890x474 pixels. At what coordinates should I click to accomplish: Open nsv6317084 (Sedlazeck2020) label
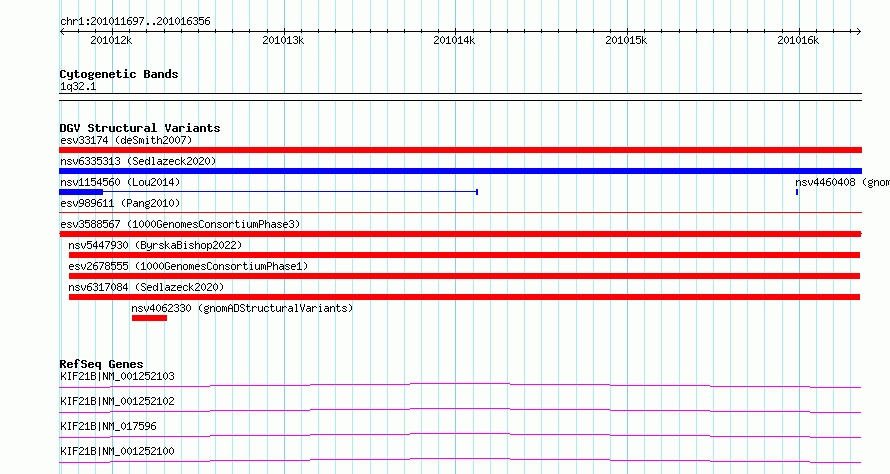click(x=146, y=287)
